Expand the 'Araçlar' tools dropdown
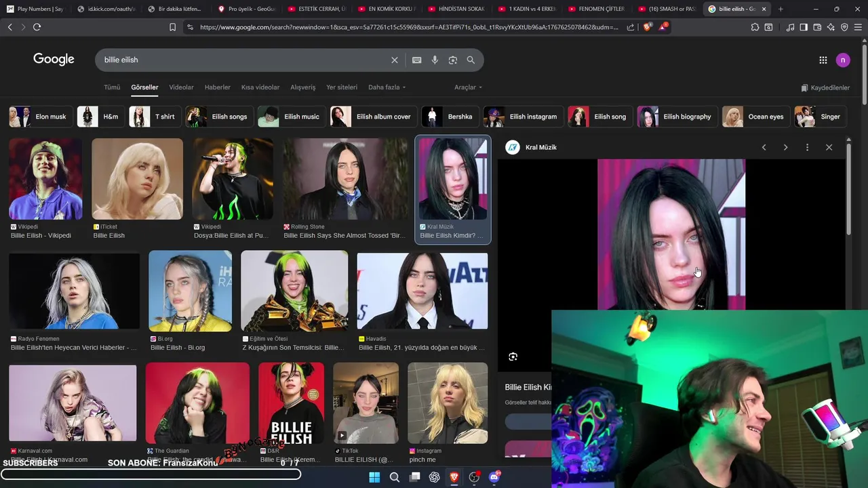868x488 pixels. click(469, 87)
